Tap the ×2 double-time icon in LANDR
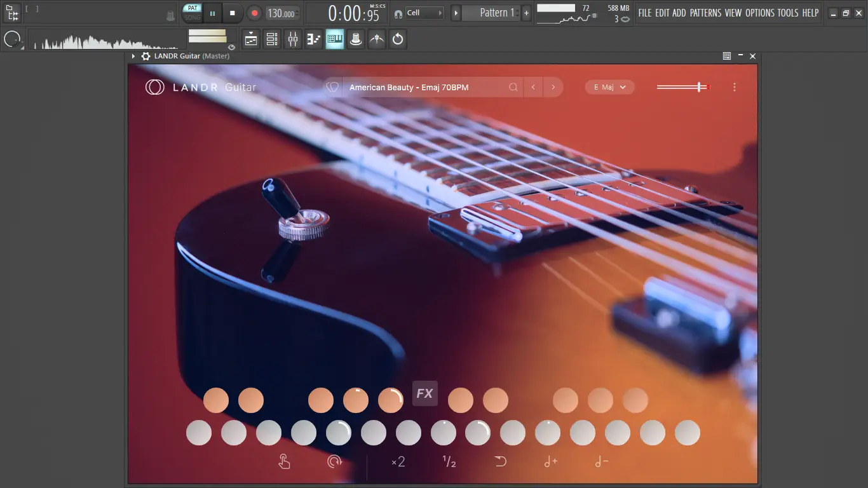868x488 pixels. [398, 462]
